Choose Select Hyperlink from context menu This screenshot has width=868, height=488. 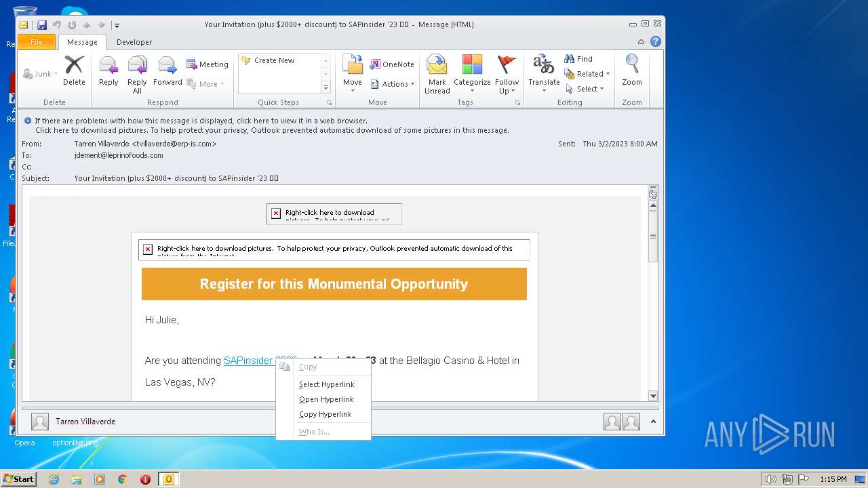[x=327, y=384]
